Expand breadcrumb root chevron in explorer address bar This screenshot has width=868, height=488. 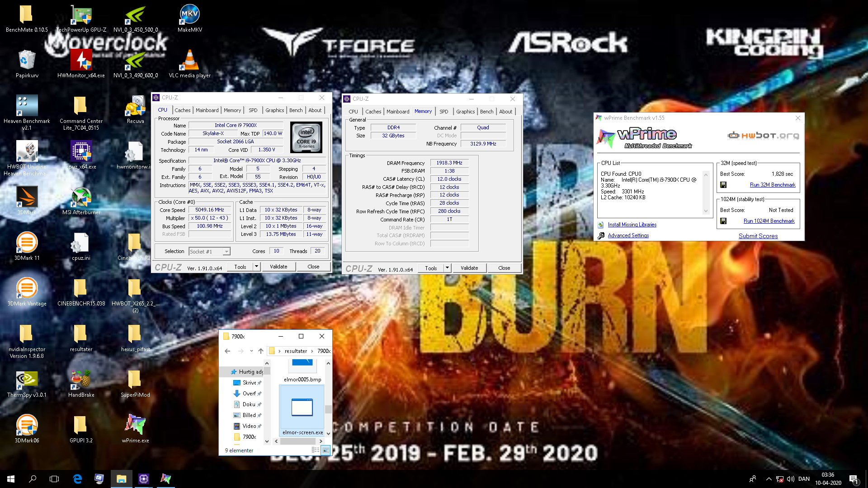point(279,351)
